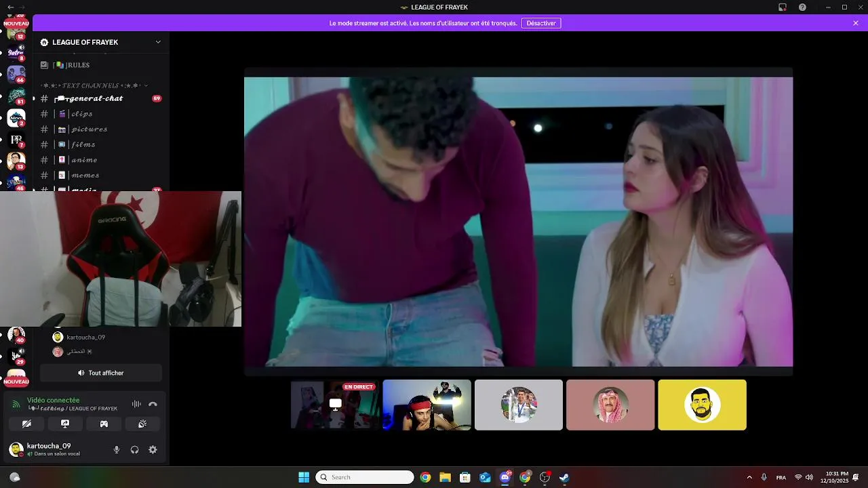Image resolution: width=868 pixels, height=488 pixels.
Task: Open Windows Start menu
Action: pyautogui.click(x=304, y=477)
